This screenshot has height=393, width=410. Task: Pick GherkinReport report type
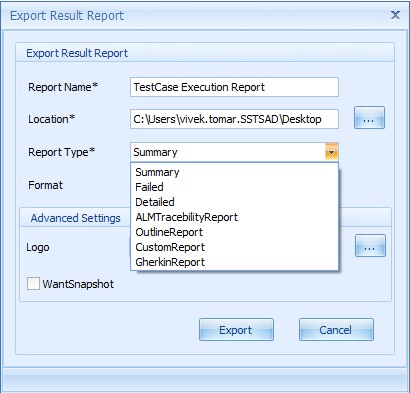tap(234, 262)
